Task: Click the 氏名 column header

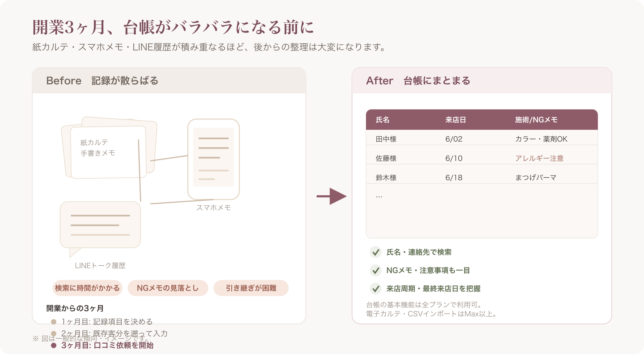Action: pyautogui.click(x=382, y=120)
